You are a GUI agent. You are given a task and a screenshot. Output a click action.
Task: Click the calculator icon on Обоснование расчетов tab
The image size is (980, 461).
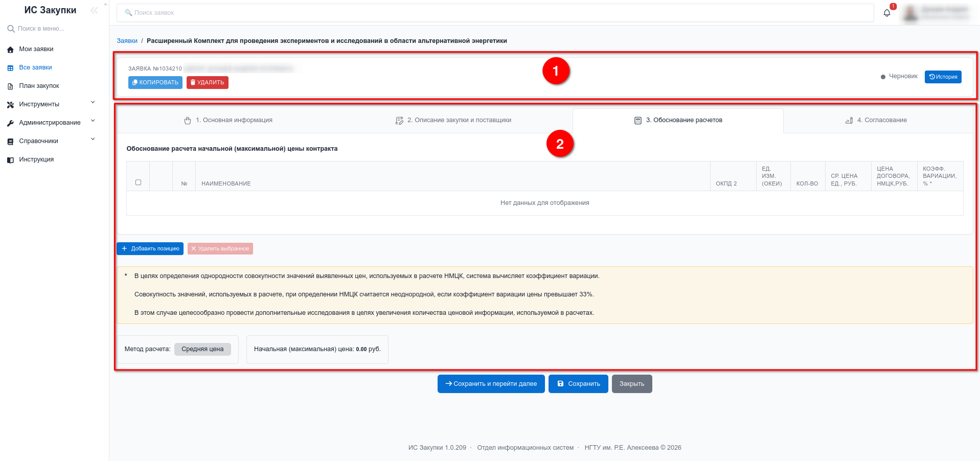click(x=638, y=121)
